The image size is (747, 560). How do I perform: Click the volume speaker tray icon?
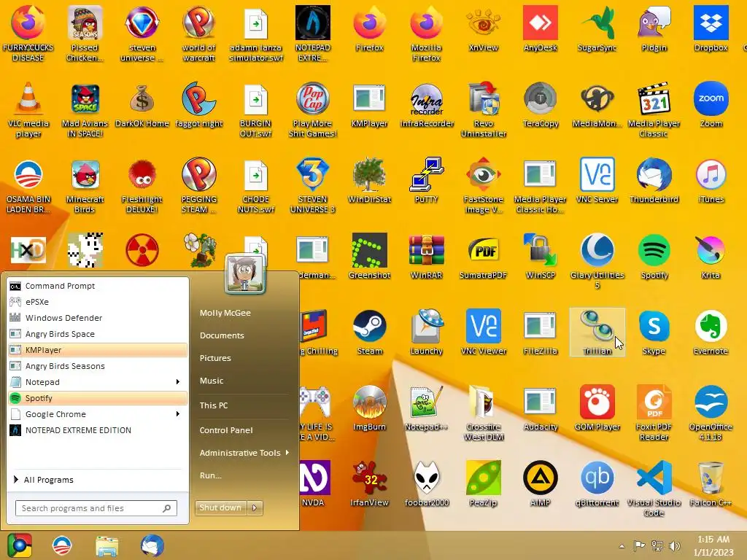click(x=675, y=546)
